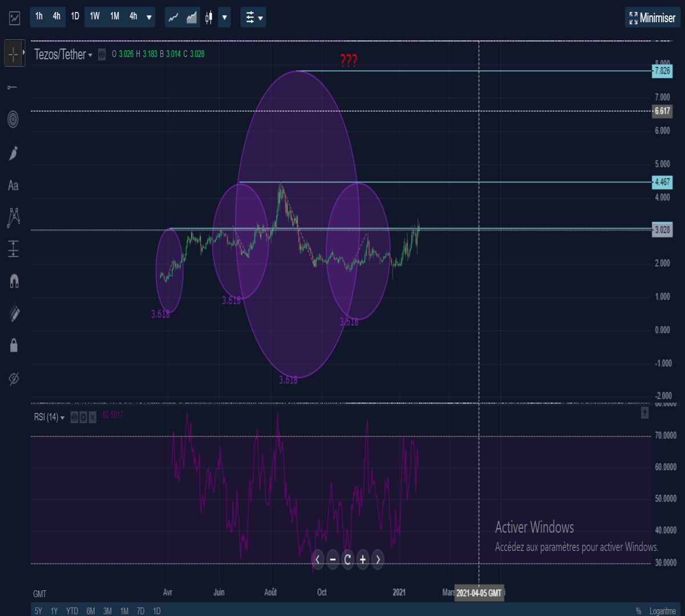The image size is (685, 616).
Task: Open the RSI (14) indicator dropdown
Action: [49, 417]
